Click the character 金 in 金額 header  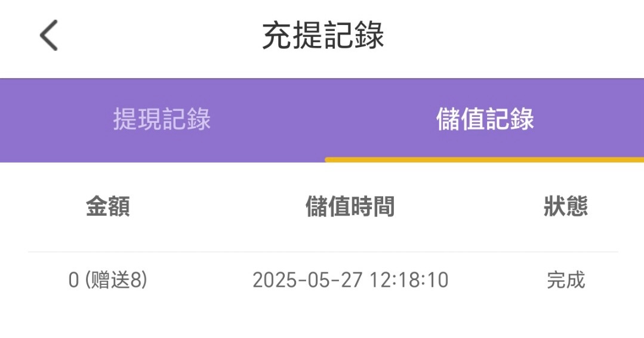click(97, 207)
